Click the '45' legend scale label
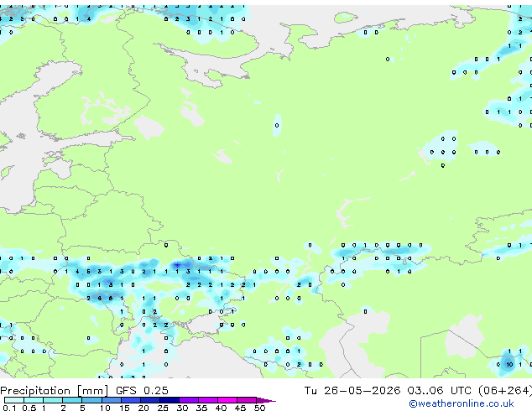The image size is (532, 411). (x=240, y=408)
